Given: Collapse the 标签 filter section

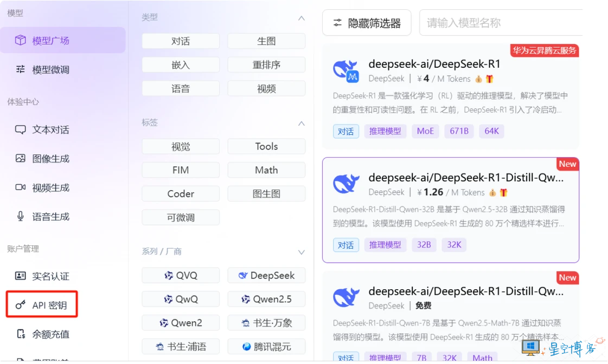Looking at the screenshot, I should [301, 123].
